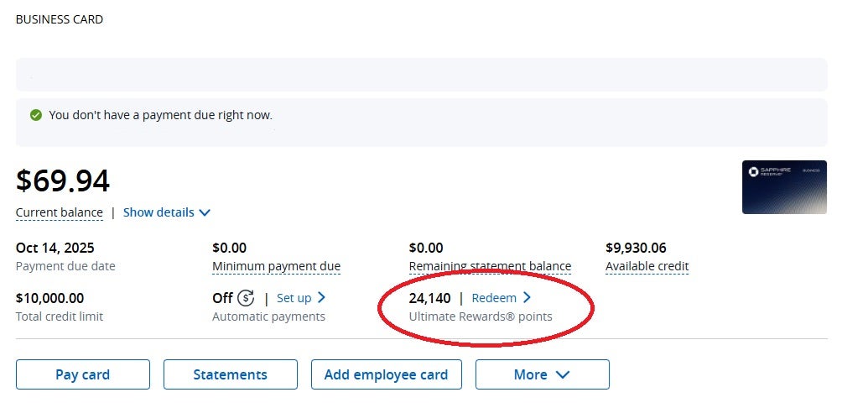Click the arrow right of Set up
Viewport: 868px width, 408px height.
[322, 297]
